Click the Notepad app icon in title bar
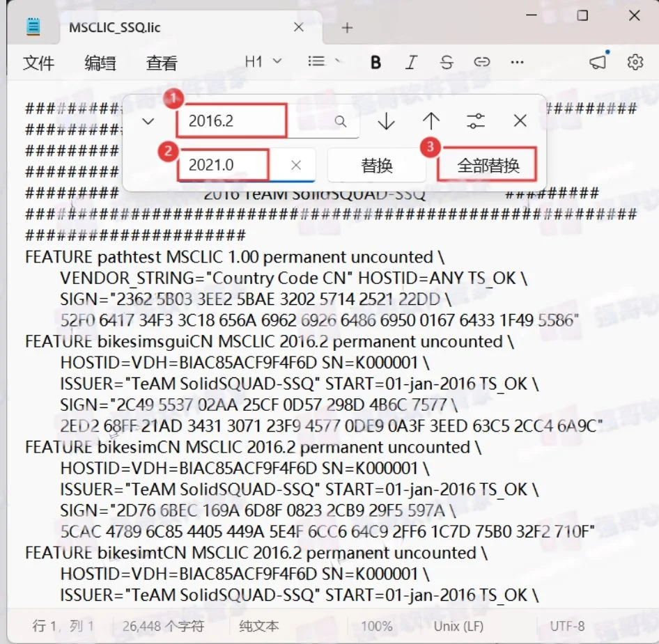 33,26
